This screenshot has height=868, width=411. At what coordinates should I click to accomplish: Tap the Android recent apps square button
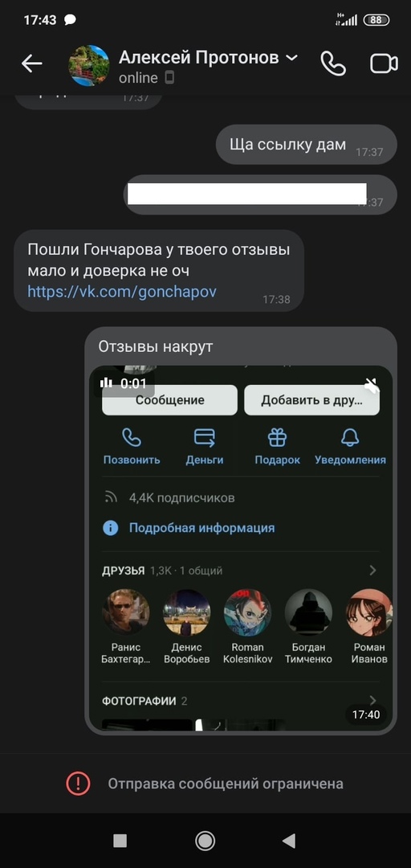[120, 841]
